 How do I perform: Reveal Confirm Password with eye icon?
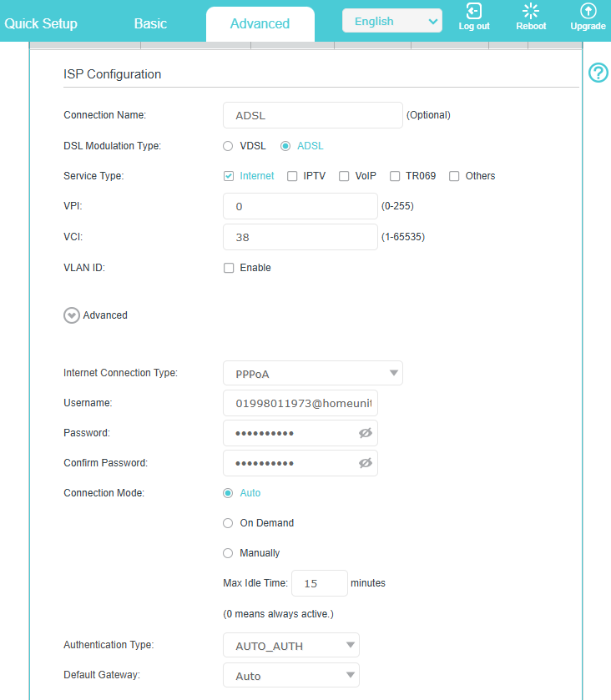(365, 463)
